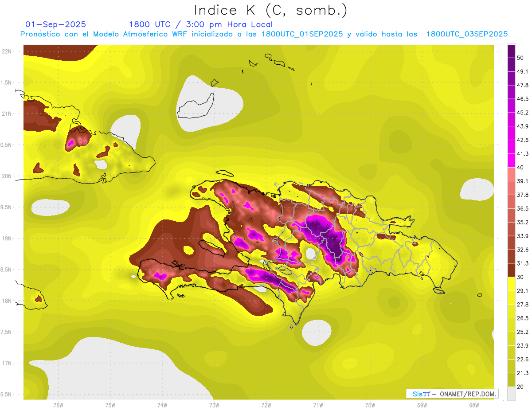
Task: Click the date label '01-Sep-2025'
Action: pos(55,24)
